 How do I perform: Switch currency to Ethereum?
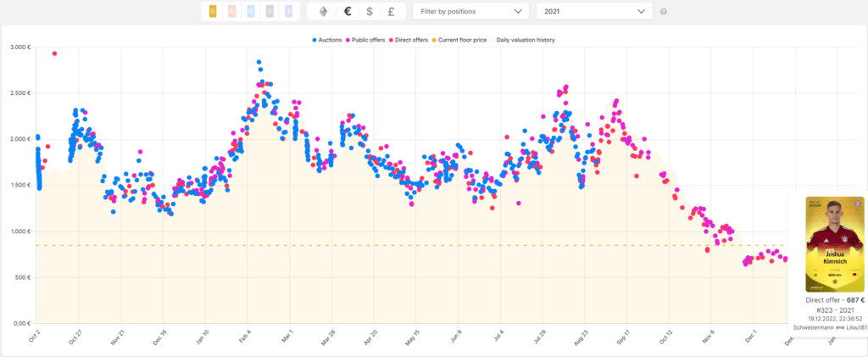[x=322, y=11]
